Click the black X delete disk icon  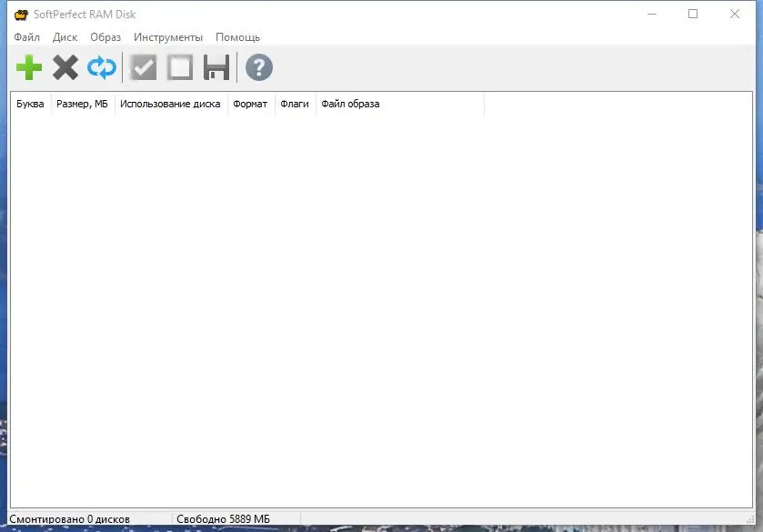[x=65, y=67]
